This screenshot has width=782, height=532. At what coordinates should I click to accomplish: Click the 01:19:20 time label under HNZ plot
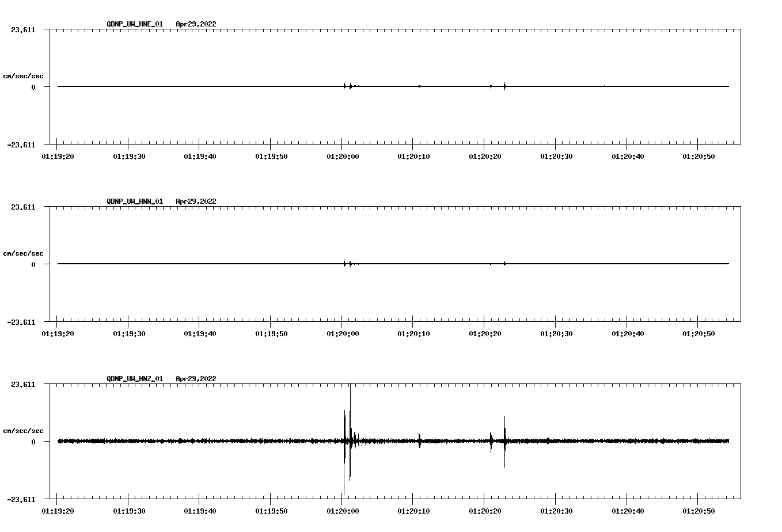pyautogui.click(x=58, y=511)
